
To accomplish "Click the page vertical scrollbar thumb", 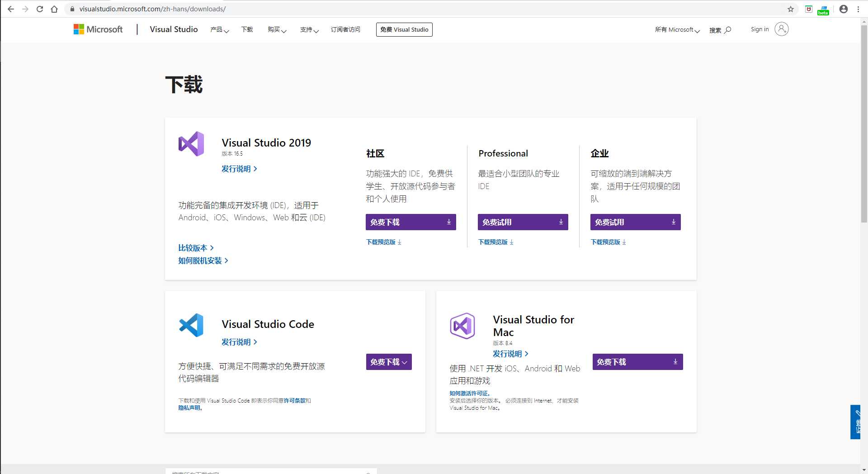I will point(864,123).
